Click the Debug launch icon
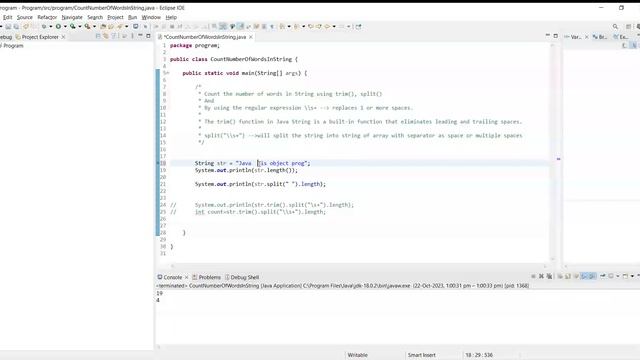640x360 pixels. [x=44, y=27]
